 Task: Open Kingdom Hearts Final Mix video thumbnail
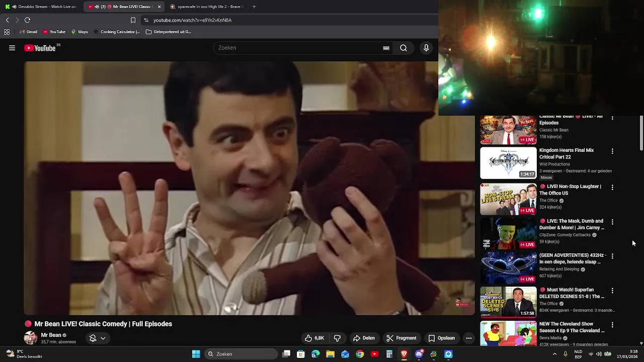tap(508, 163)
